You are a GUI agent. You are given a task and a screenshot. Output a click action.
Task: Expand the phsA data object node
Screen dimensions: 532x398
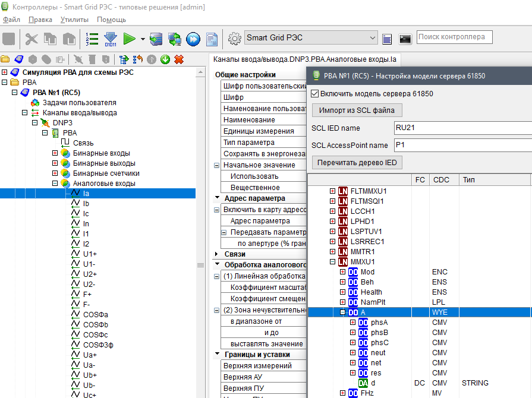click(353, 323)
